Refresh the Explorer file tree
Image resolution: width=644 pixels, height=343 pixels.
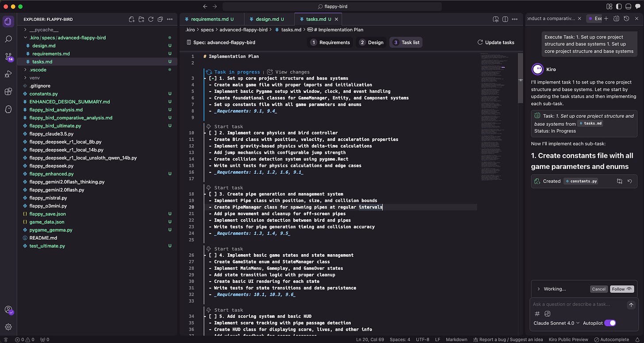point(151,19)
